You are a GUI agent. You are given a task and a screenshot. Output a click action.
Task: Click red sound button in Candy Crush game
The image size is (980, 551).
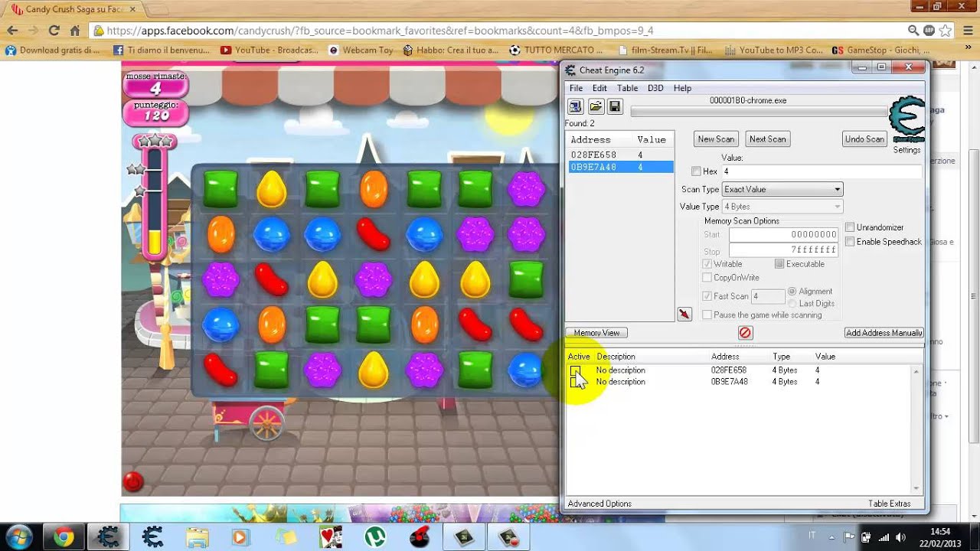click(x=133, y=481)
